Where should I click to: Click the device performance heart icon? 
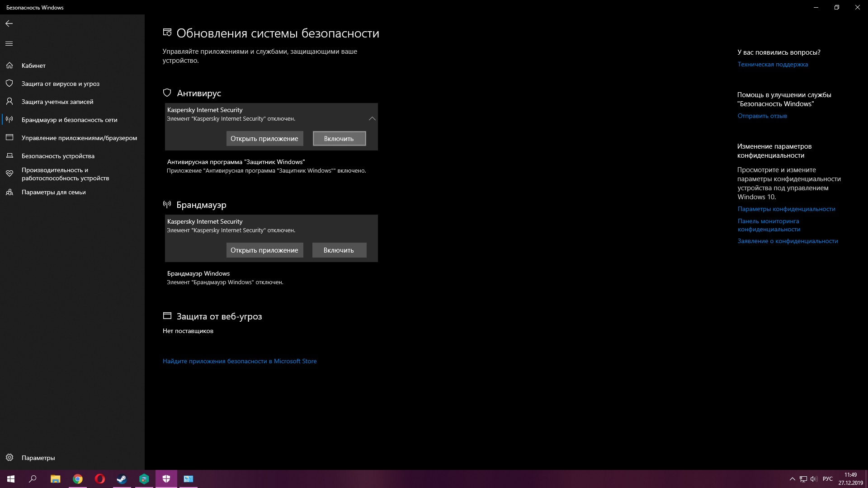(9, 174)
